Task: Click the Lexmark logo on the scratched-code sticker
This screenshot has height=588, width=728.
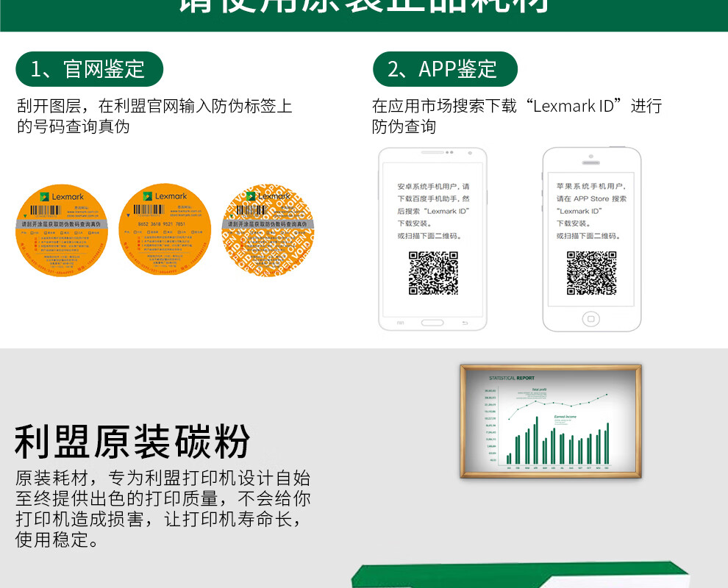Action: 165,196
